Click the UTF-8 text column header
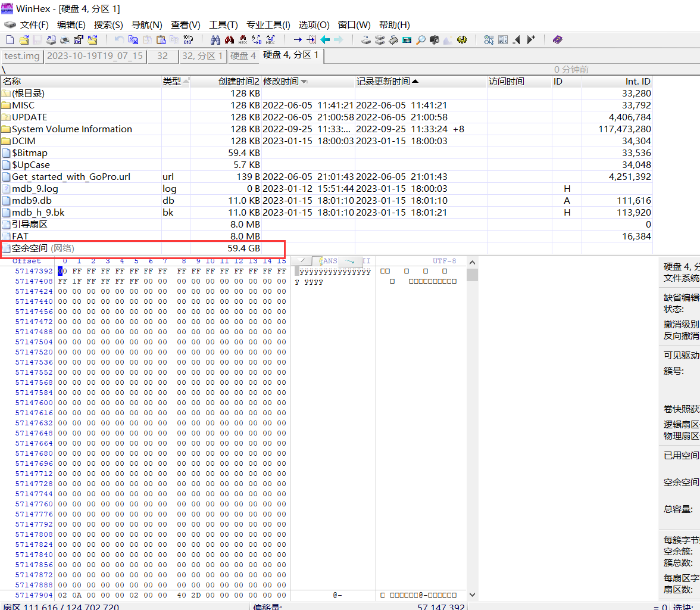 click(444, 261)
